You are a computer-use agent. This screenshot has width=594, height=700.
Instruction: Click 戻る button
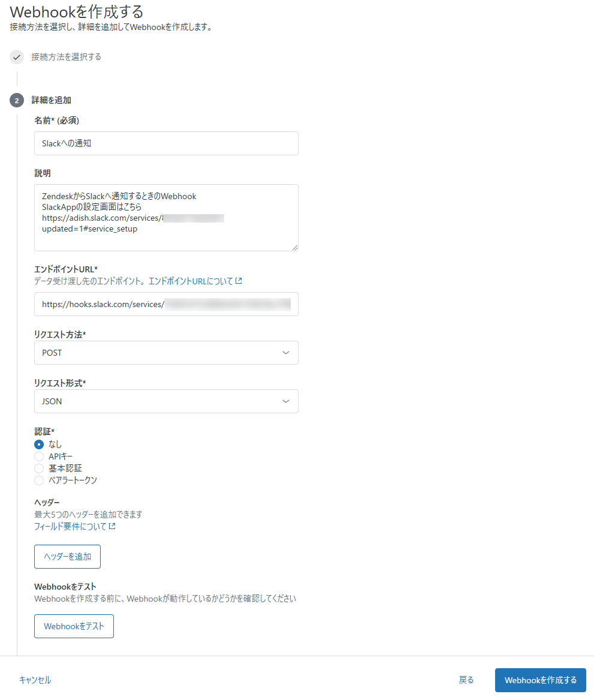click(466, 680)
